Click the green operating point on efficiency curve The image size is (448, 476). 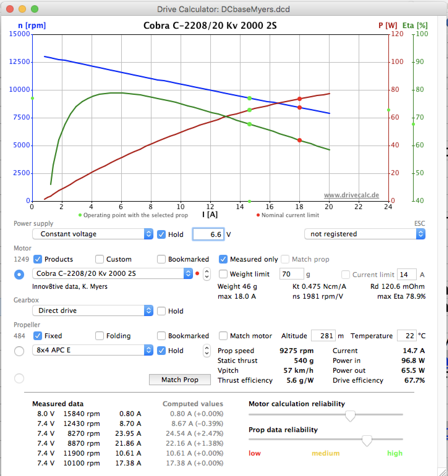point(250,124)
